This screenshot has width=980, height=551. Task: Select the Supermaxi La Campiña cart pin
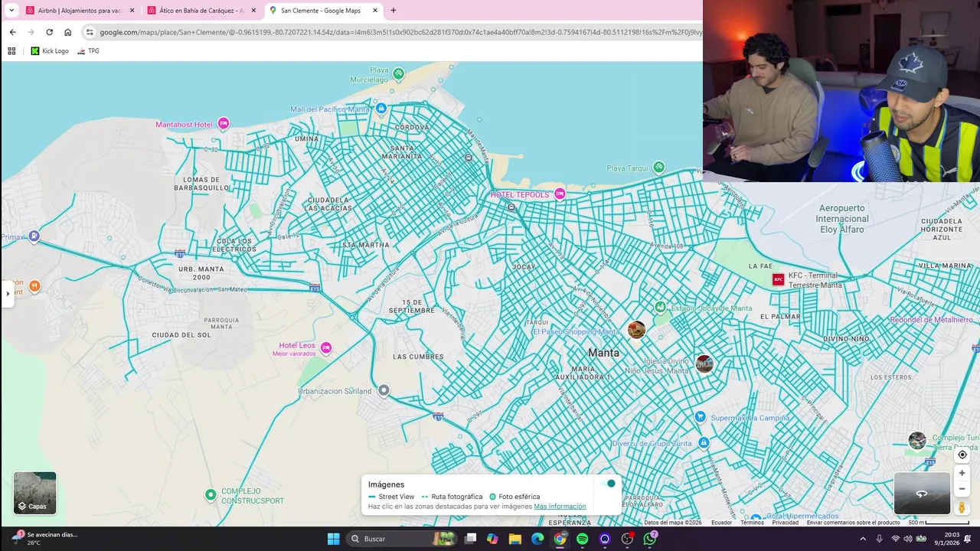(700, 417)
